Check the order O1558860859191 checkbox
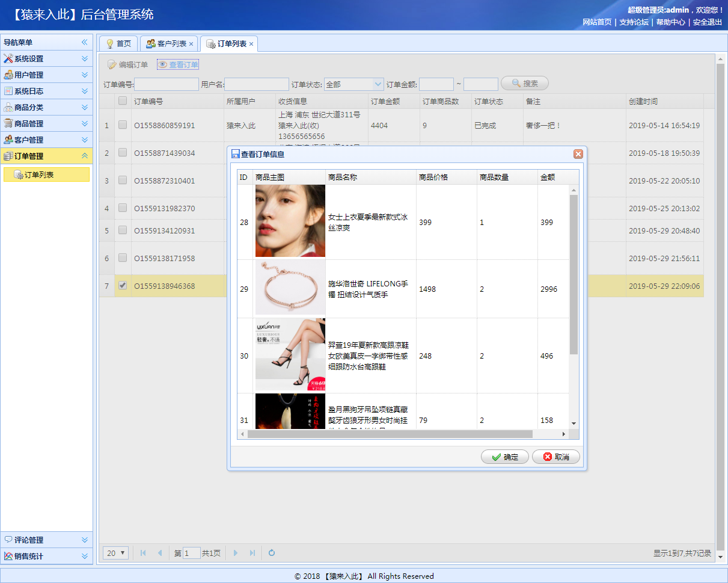This screenshot has width=728, height=583. (123, 125)
